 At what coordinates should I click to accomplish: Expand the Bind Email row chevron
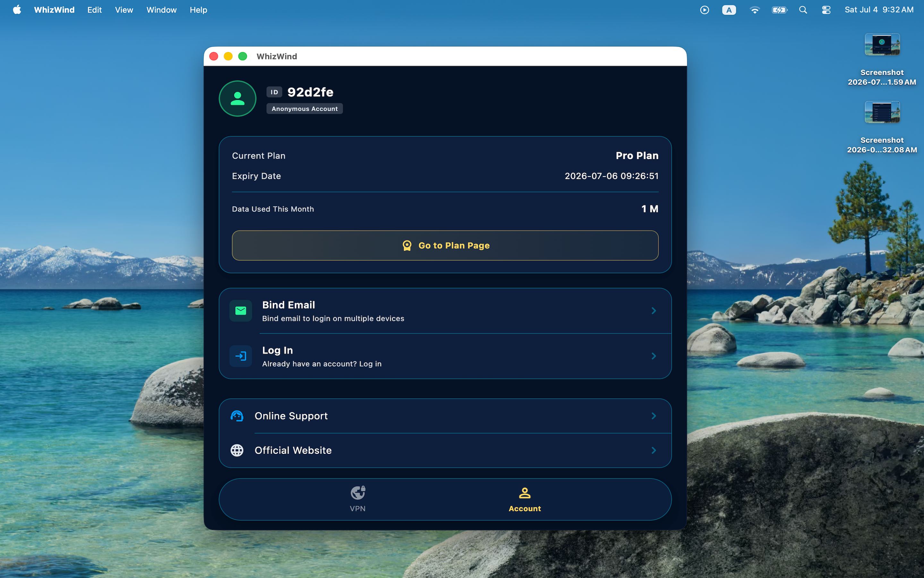[x=654, y=311]
